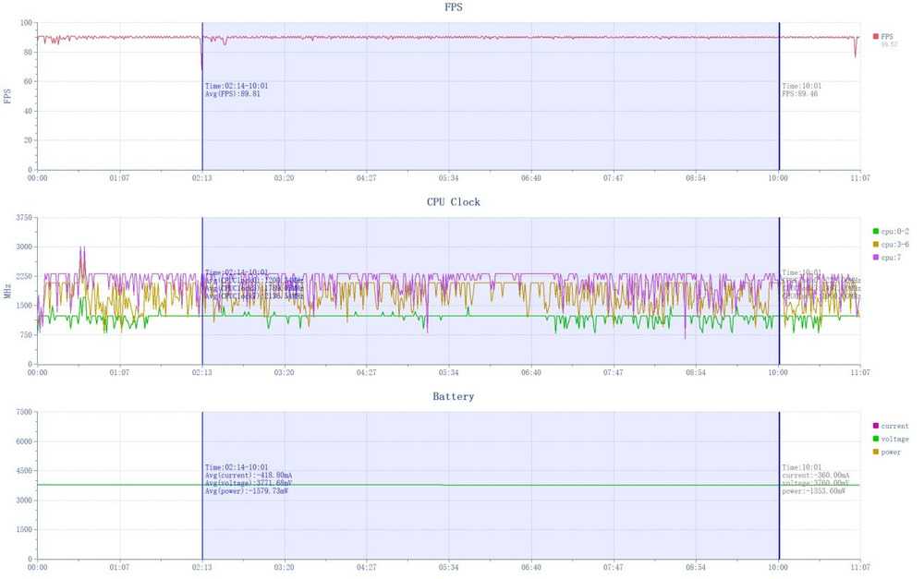Click the voltage series legend marker

[x=876, y=439]
